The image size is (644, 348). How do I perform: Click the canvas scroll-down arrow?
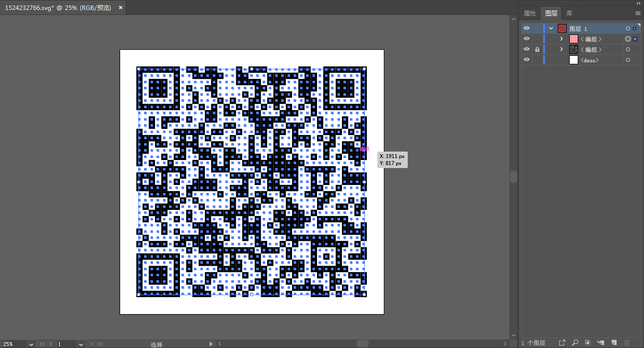[514, 336]
